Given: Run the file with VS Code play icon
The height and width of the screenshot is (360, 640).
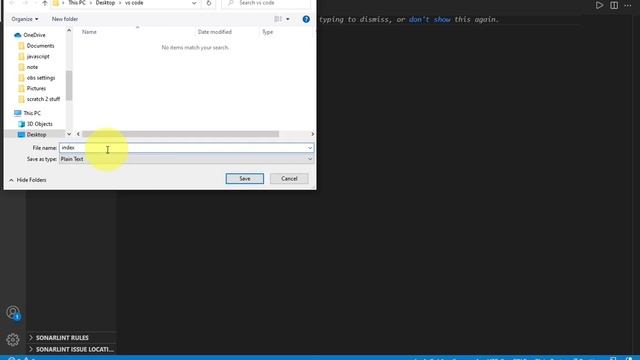Looking at the screenshot, I should [599, 5].
